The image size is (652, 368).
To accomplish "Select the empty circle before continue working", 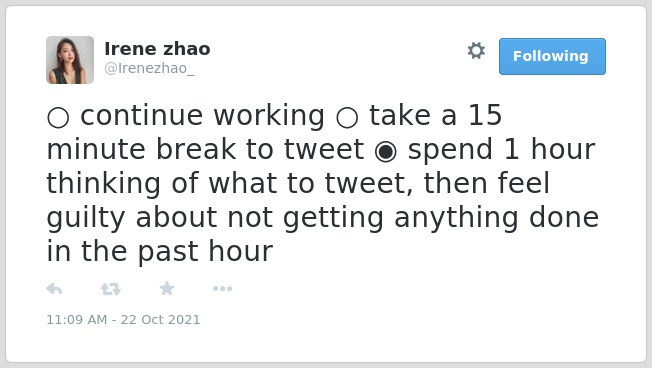I will [x=58, y=118].
